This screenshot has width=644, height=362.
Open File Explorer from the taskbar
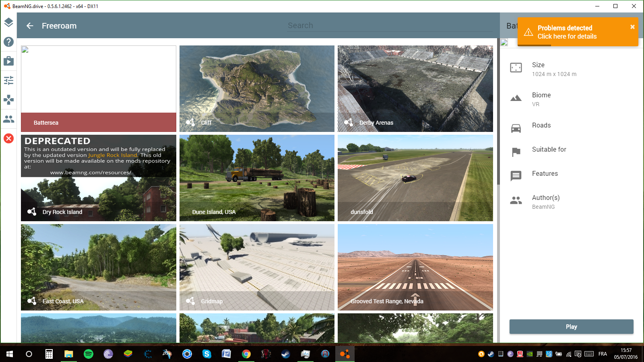(69, 354)
